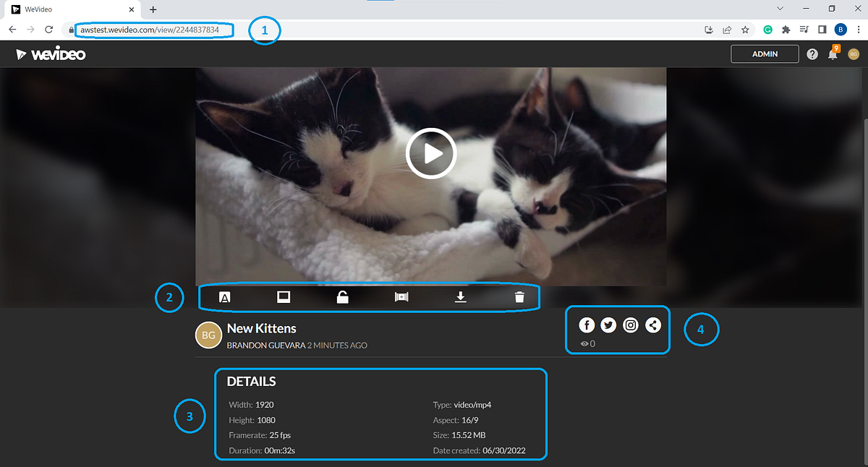Share the video to Facebook
The height and width of the screenshot is (467, 868).
[587, 325]
